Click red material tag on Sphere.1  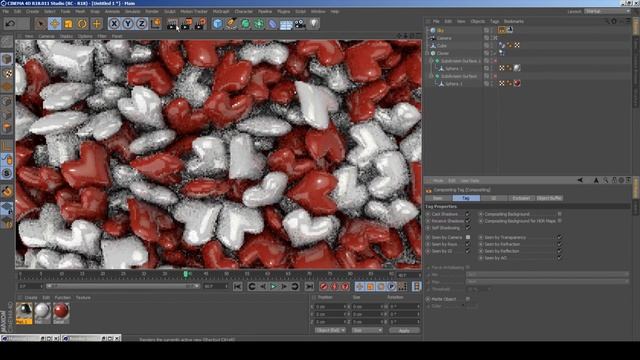[517, 83]
